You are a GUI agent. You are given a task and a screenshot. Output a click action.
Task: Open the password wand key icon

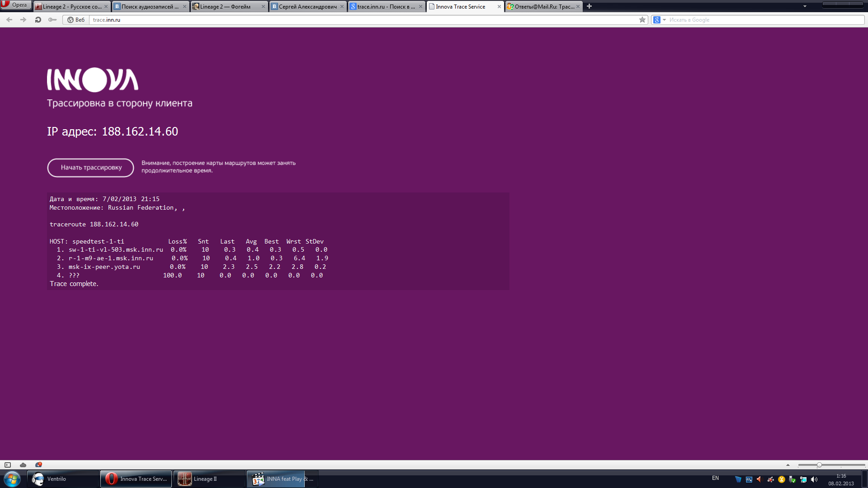click(x=52, y=20)
